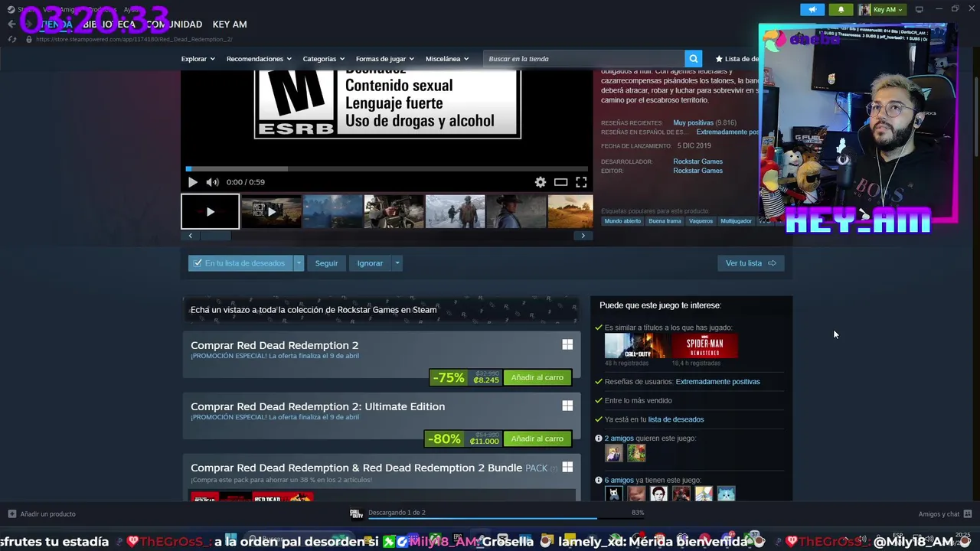Expand Ignorar options dropdown arrow

pyautogui.click(x=397, y=263)
